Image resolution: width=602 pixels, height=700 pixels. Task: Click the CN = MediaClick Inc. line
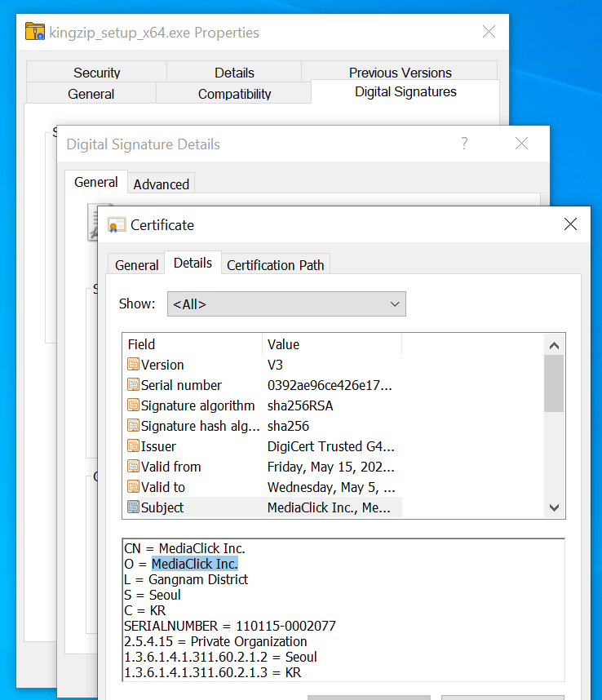[x=184, y=548]
